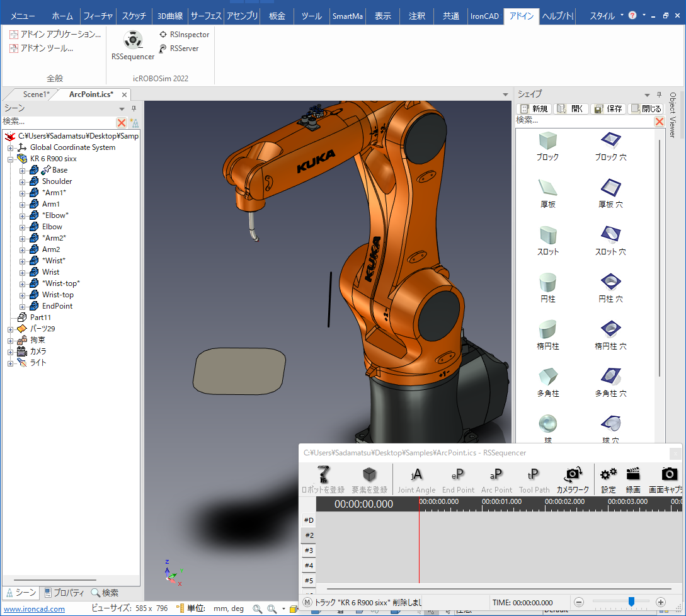The width and height of the screenshot is (686, 616).
Task: Open the Scene1 document tab
Action: [x=35, y=94]
